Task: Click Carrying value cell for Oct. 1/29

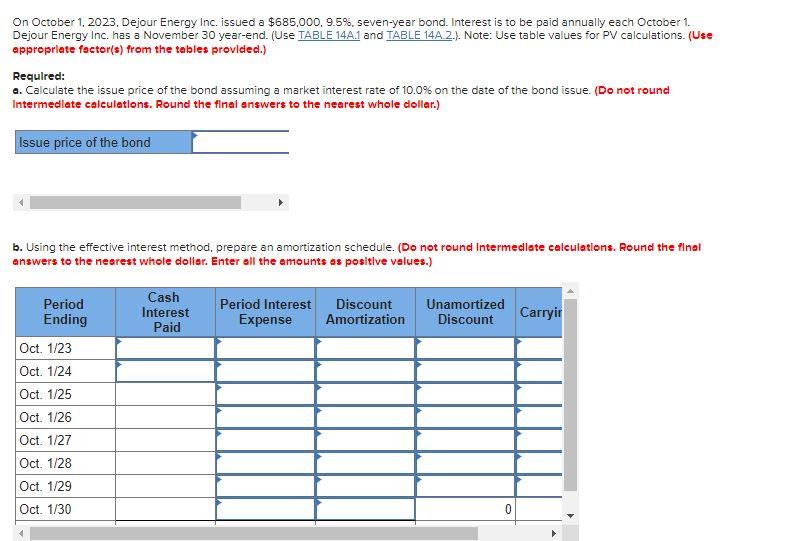Action: 539,486
